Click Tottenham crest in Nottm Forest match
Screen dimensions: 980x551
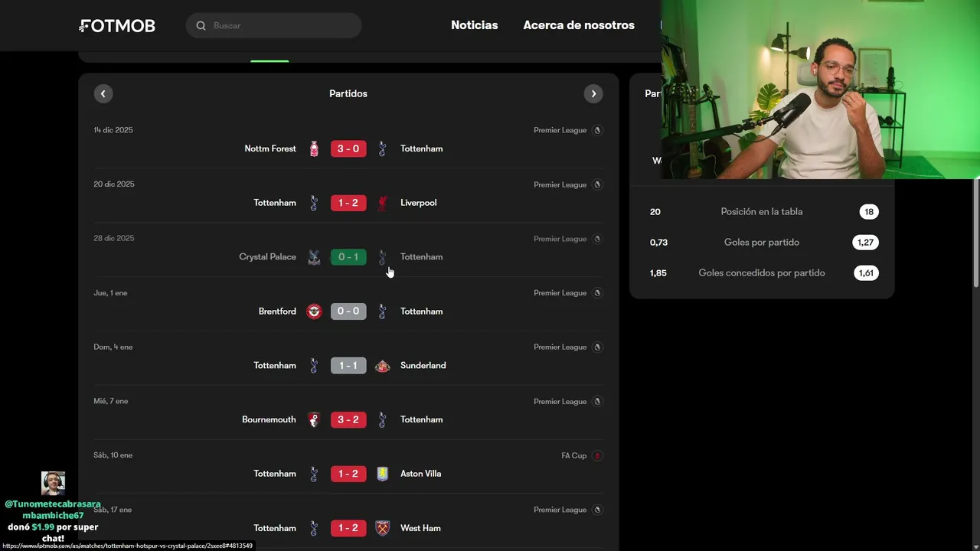382,148
